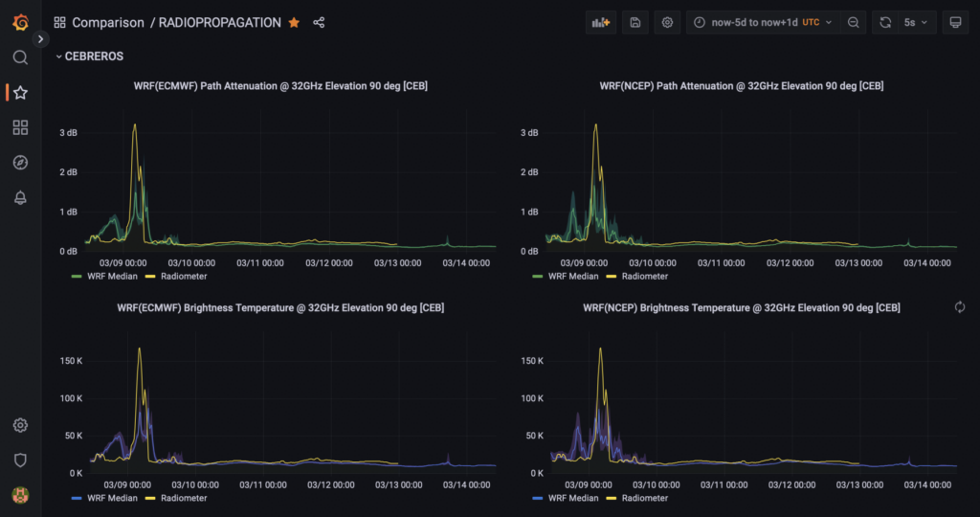This screenshot has width=980, height=517.
Task: Open the WRF(ECMWF) Path Attenuation panel title menu
Action: (280, 86)
